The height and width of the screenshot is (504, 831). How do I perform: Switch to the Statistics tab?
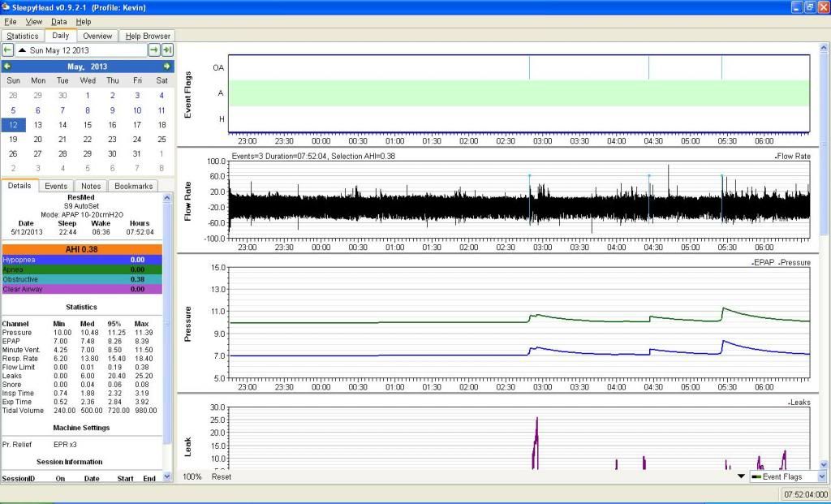point(23,36)
